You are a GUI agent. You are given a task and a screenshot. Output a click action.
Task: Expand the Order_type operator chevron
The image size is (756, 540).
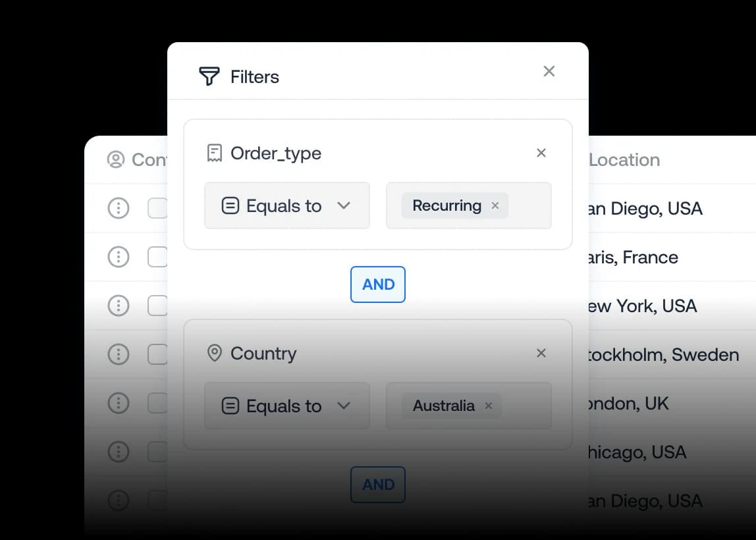tap(344, 205)
